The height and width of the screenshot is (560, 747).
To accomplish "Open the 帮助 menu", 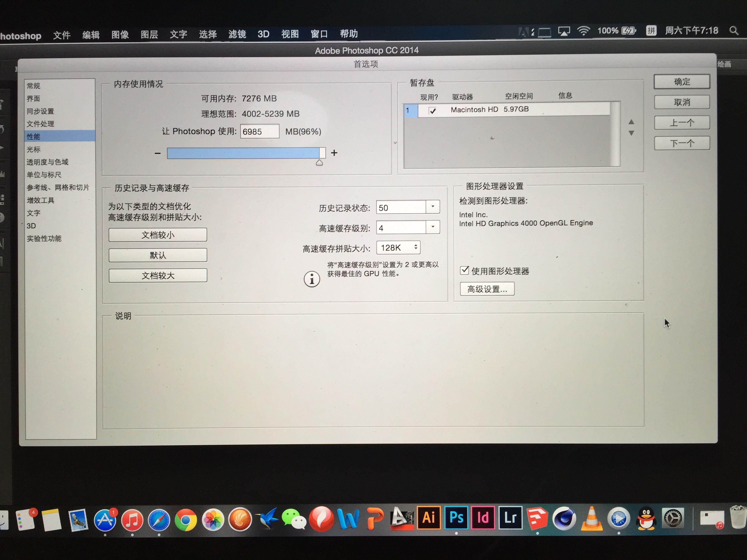I will pos(349,33).
